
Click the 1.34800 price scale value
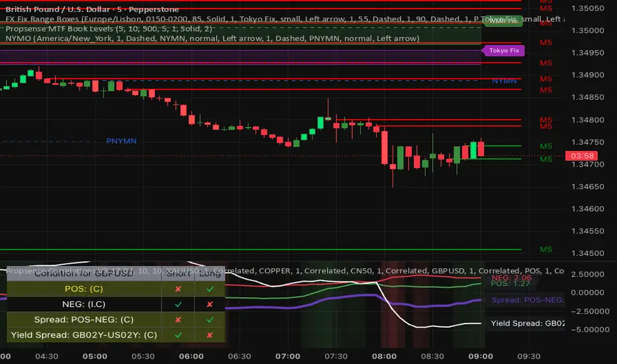tap(587, 120)
